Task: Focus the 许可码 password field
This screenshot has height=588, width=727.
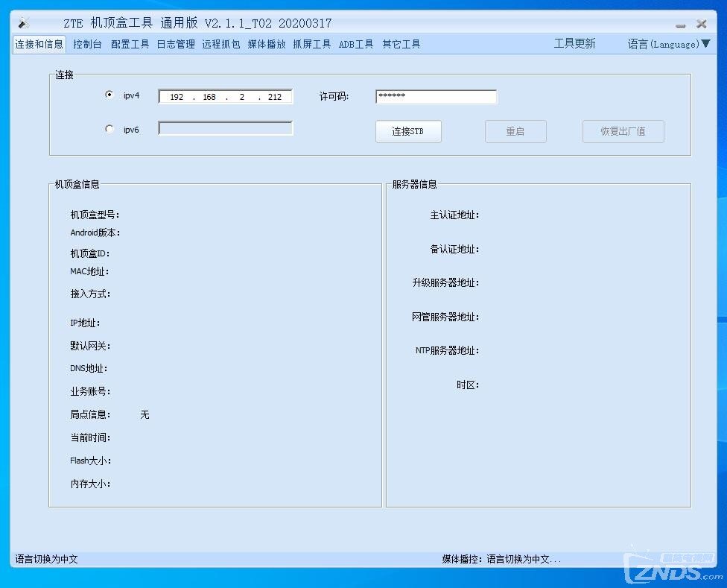Action: 436,96
